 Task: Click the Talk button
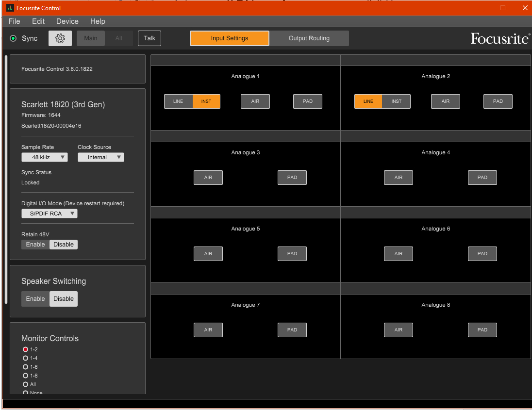(150, 38)
